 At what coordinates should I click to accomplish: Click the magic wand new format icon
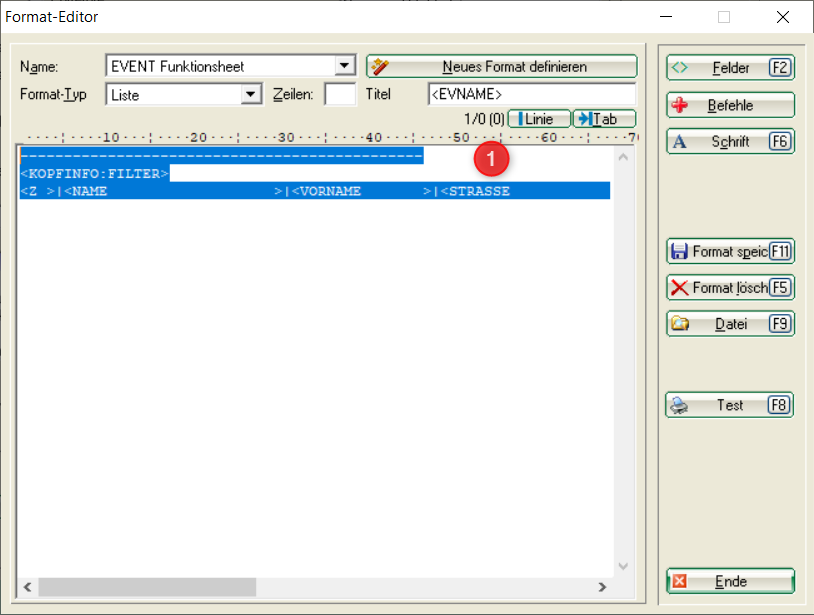coord(378,67)
